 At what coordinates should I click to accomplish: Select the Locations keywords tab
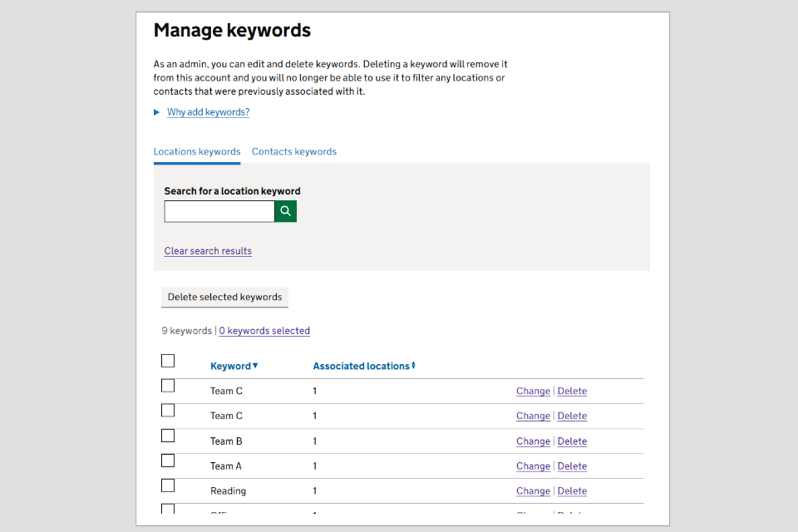coord(197,152)
